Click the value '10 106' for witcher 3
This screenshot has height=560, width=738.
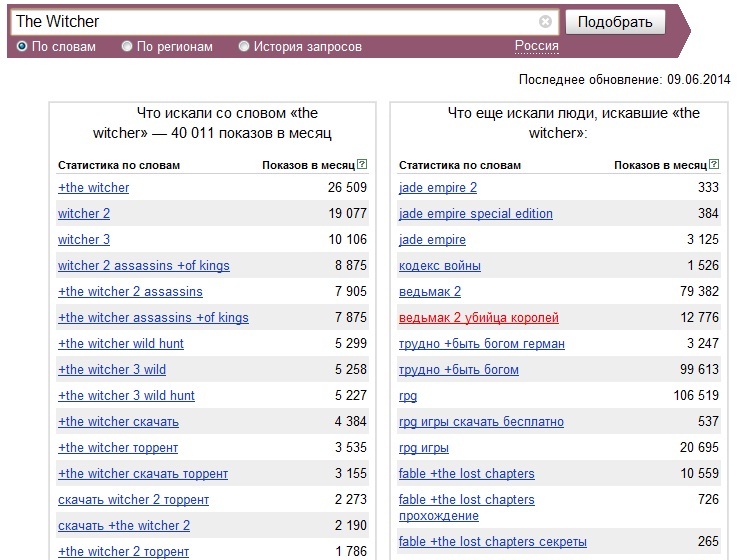pyautogui.click(x=347, y=239)
